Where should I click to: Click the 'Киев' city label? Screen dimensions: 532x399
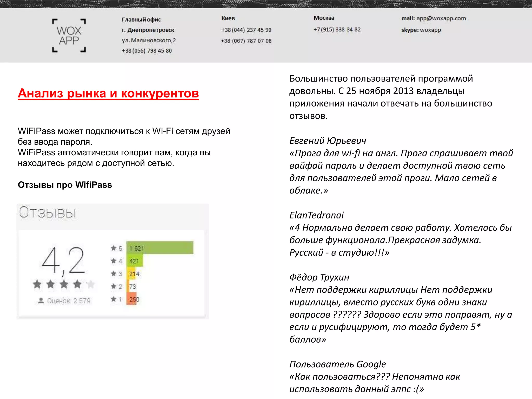[228, 18]
